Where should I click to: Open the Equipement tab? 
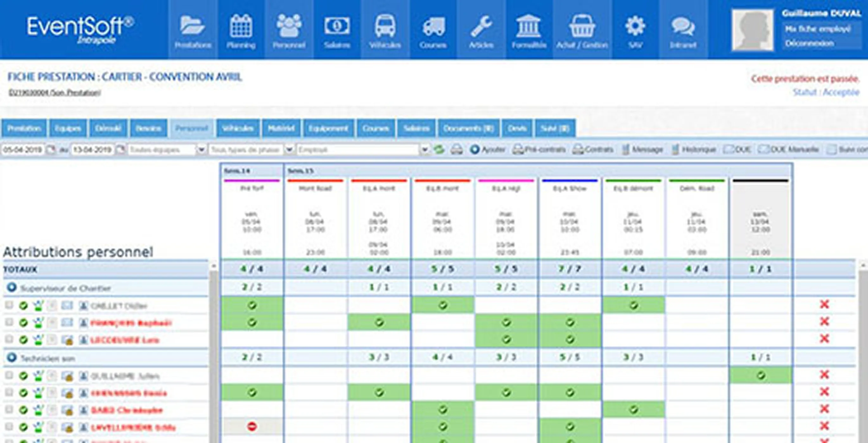point(329,128)
